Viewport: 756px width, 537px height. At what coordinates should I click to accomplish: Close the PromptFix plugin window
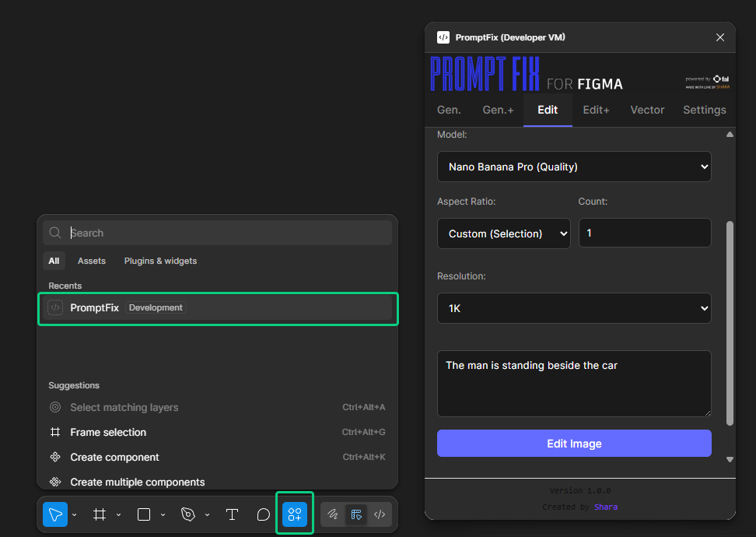(x=720, y=37)
